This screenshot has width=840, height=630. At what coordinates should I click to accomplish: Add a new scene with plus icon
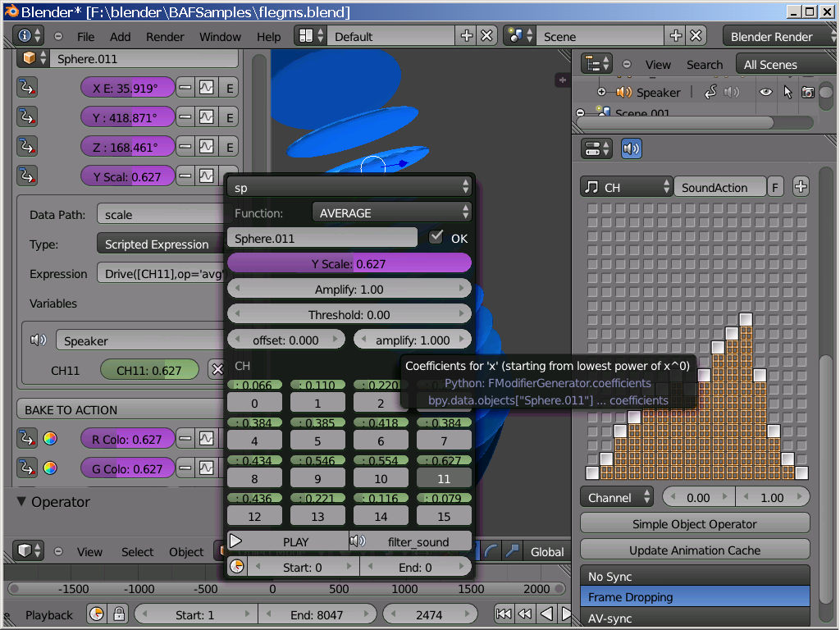[x=676, y=36]
